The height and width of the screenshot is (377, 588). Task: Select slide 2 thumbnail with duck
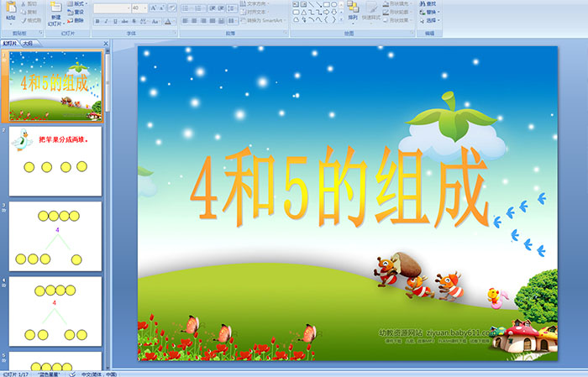click(55, 161)
